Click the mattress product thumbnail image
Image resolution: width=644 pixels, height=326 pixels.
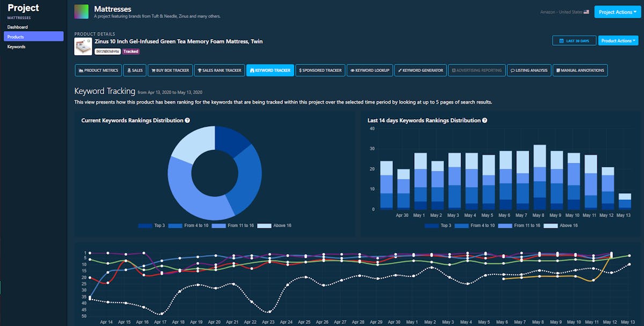coord(83,47)
